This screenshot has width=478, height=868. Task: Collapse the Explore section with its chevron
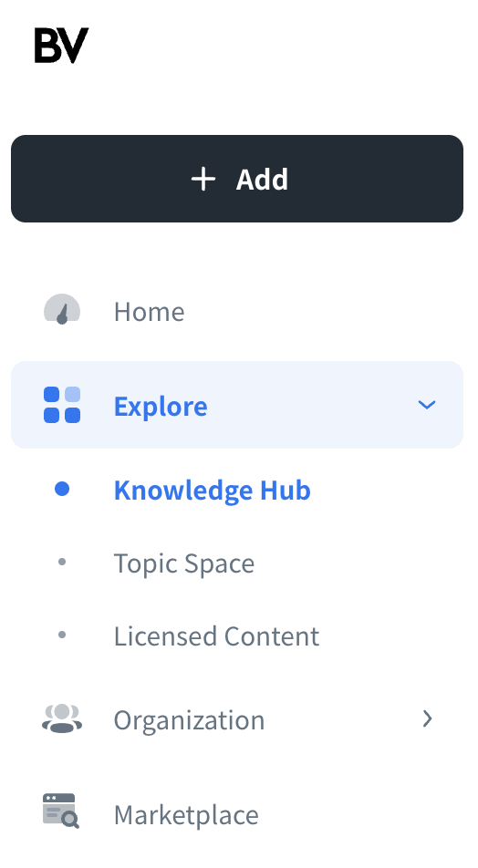click(427, 405)
